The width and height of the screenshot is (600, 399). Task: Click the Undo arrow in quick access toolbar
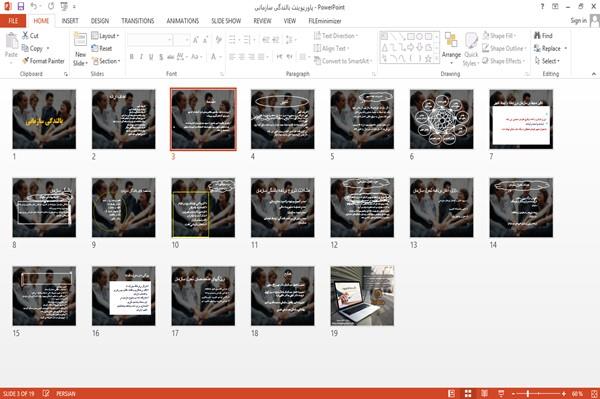[33, 7]
